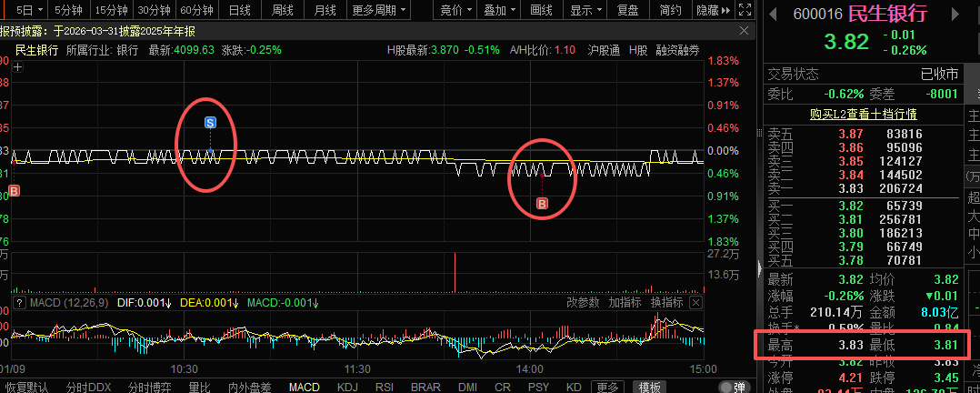Select the KDJ indicator tab
980x393 pixels.
pyautogui.click(x=347, y=387)
